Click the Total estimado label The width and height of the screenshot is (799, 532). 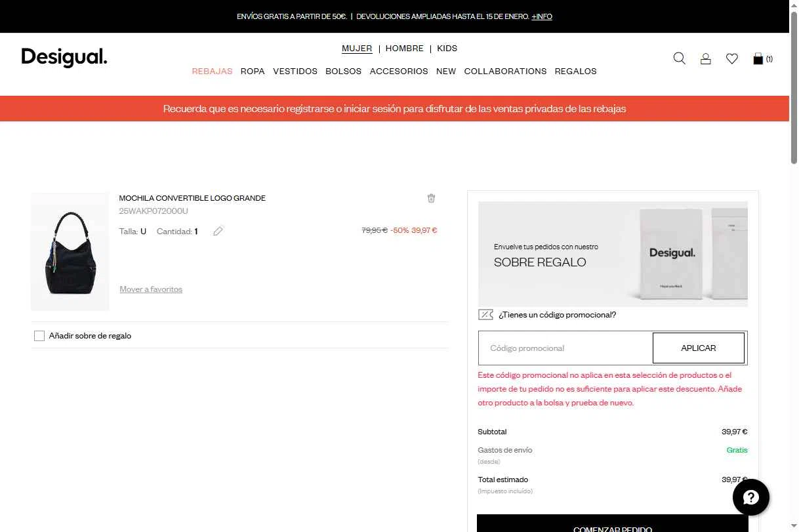[x=503, y=480]
